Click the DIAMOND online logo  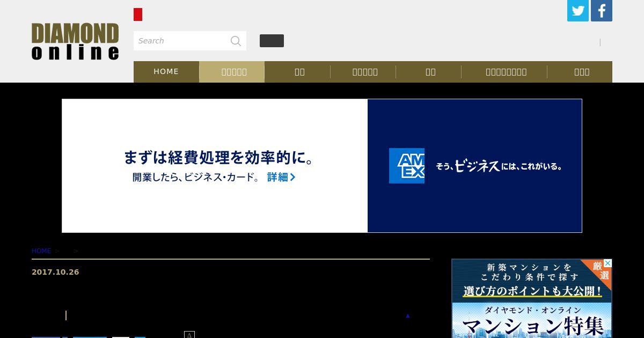75,41
